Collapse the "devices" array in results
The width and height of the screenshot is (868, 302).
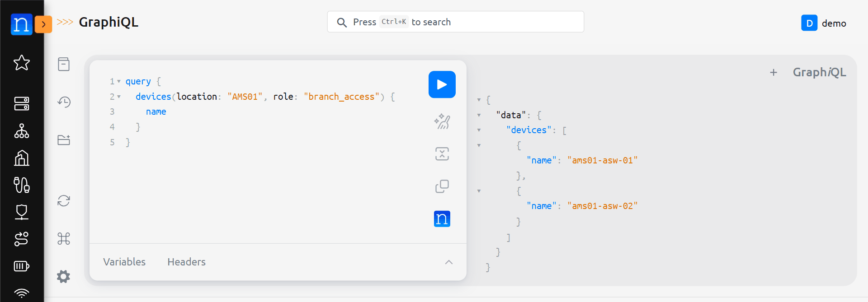pos(479,130)
